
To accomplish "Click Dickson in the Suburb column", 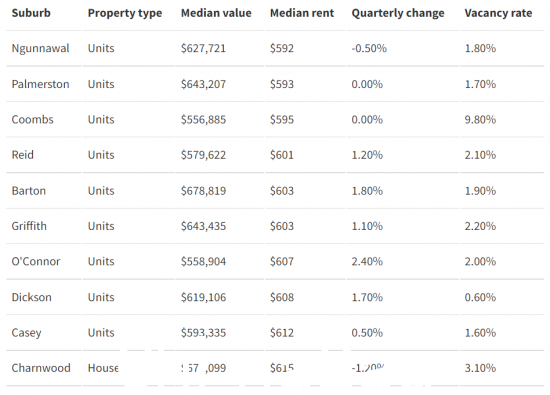I will [32, 297].
